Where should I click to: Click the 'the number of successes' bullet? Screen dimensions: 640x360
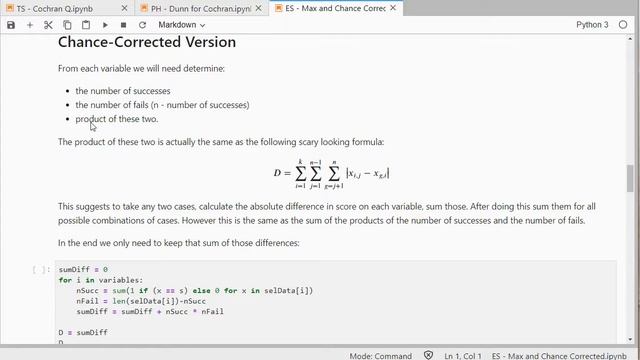pyautogui.click(x=123, y=91)
